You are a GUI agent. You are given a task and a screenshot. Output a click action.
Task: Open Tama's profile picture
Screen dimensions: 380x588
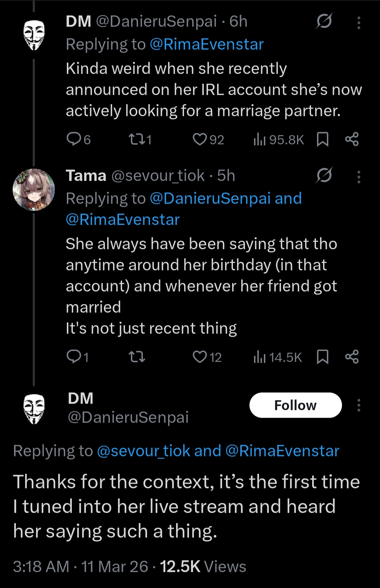pyautogui.click(x=34, y=190)
